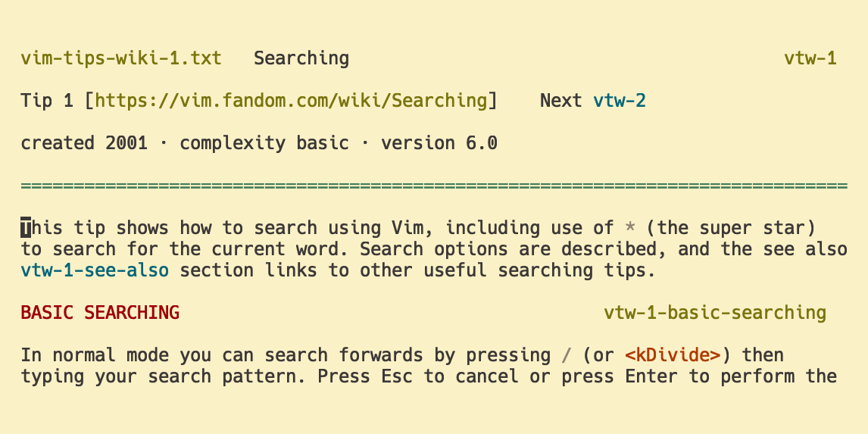
Task: Open the vim.fandom.com Searching wiki URL
Action: tap(291, 101)
